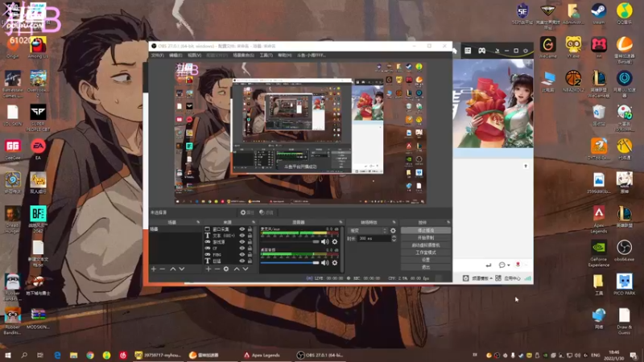Open the microphone audio settings gear

[335, 242]
